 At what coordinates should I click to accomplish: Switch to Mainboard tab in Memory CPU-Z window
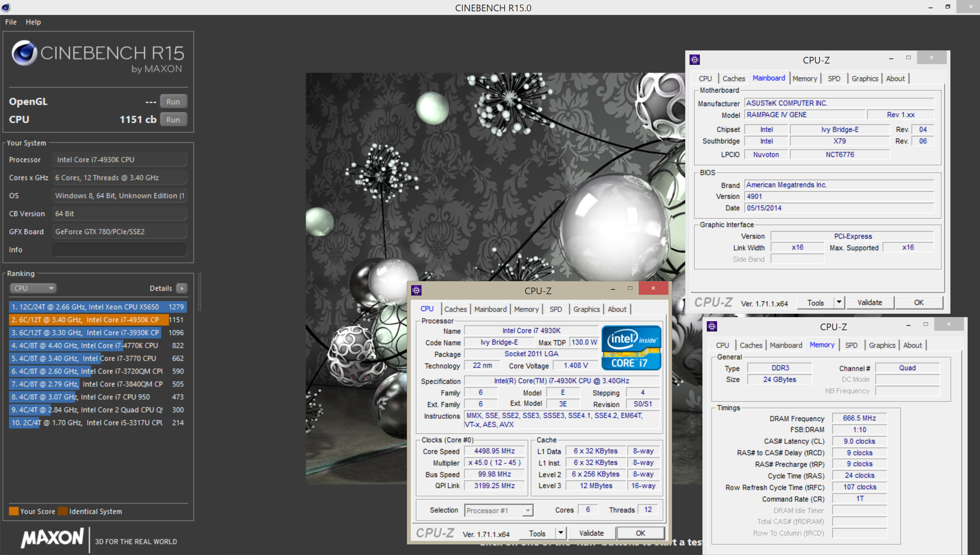[786, 345]
